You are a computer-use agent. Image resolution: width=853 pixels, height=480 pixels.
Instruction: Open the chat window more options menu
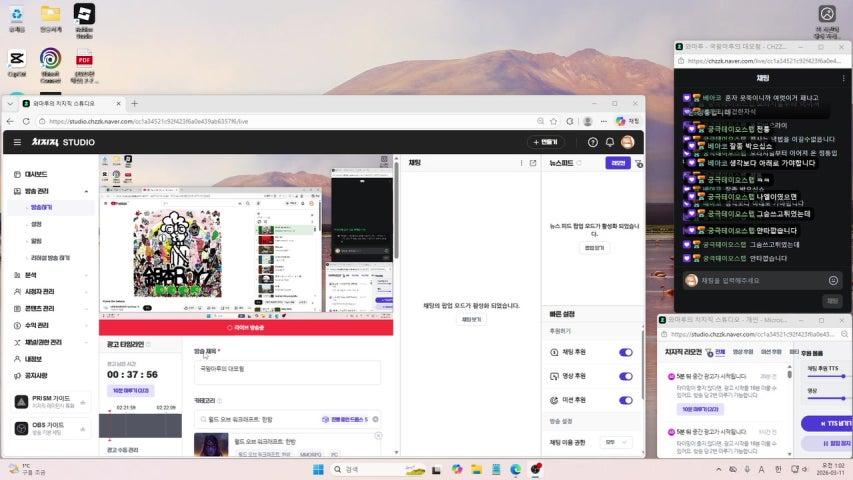tap(843, 78)
